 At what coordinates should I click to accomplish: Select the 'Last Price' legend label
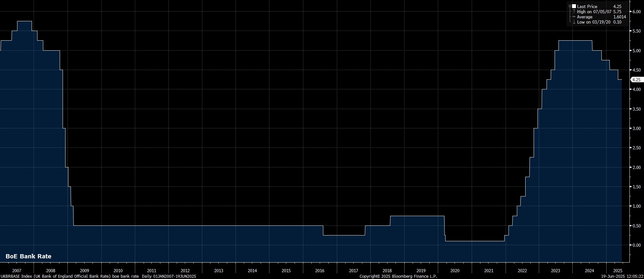pos(587,6)
